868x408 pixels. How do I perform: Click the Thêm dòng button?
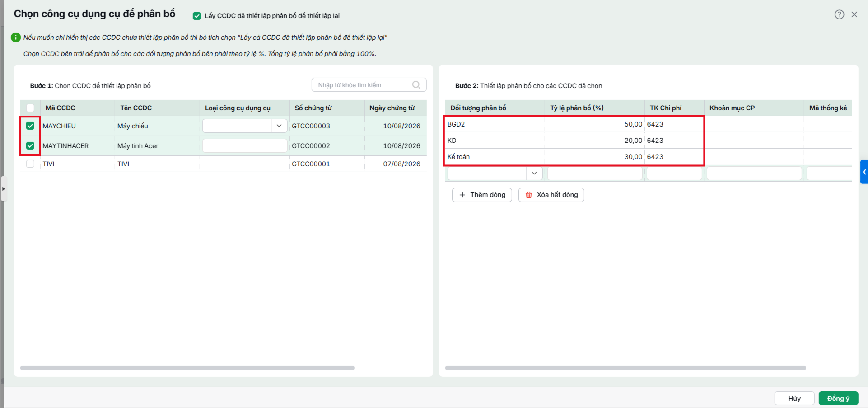482,195
